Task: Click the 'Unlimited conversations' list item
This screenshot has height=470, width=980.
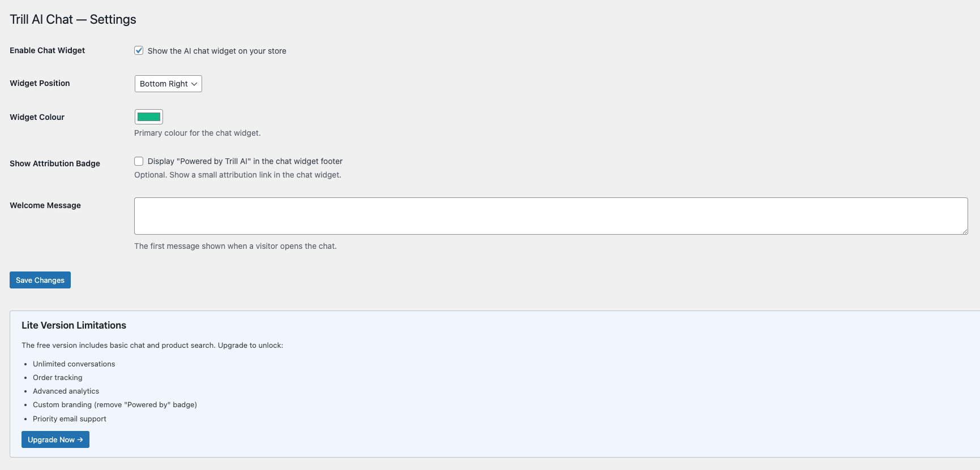Action: (x=74, y=364)
